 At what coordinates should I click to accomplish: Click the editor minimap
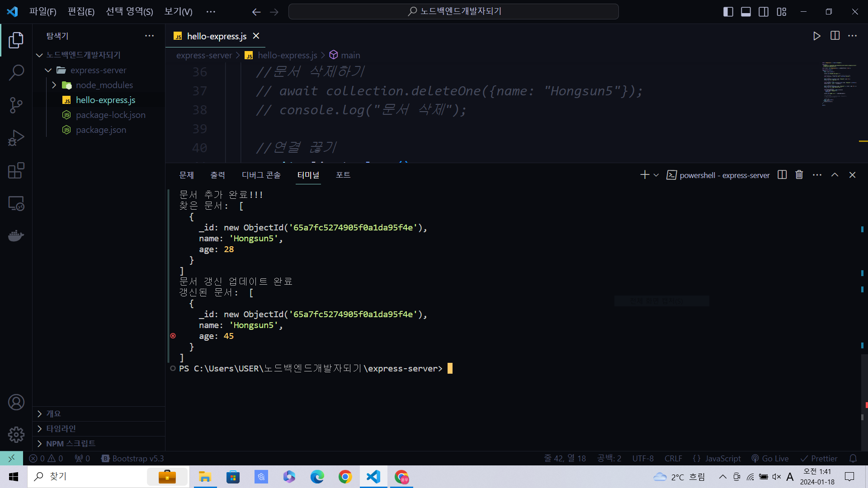(839, 84)
